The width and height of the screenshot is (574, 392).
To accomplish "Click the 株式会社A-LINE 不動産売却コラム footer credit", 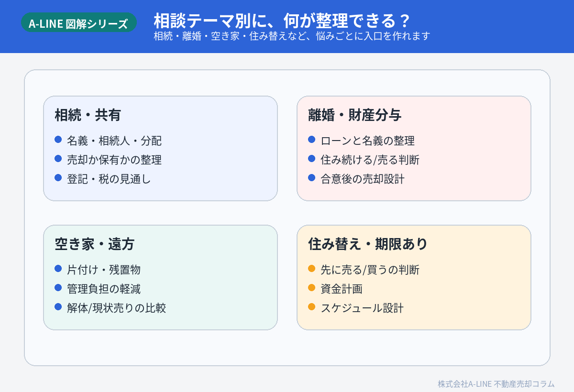I will click(496, 384).
